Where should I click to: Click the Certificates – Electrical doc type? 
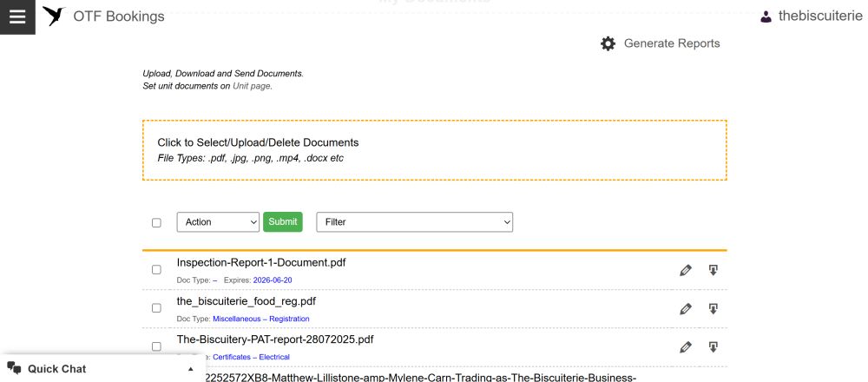tap(252, 357)
